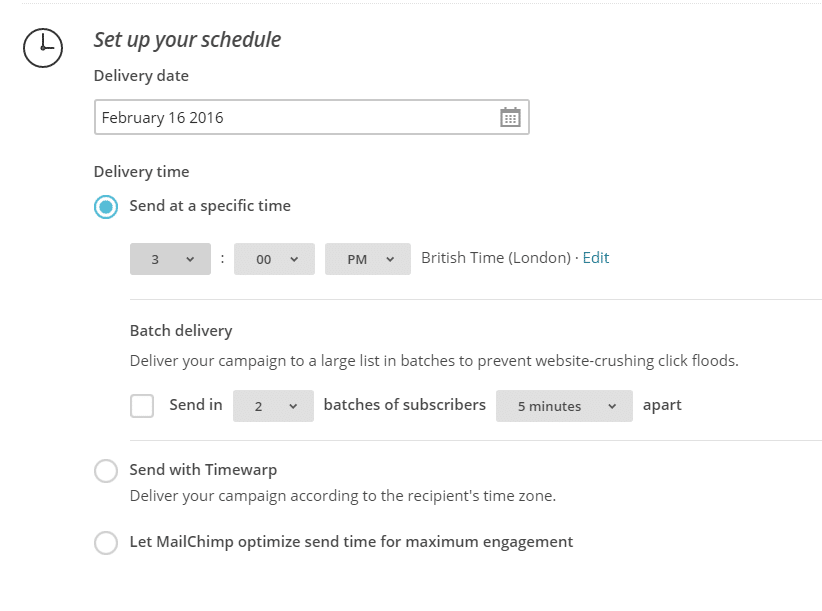This screenshot has width=822, height=611.
Task: Click the Let MailChimp optimize send time label
Action: [x=351, y=542]
